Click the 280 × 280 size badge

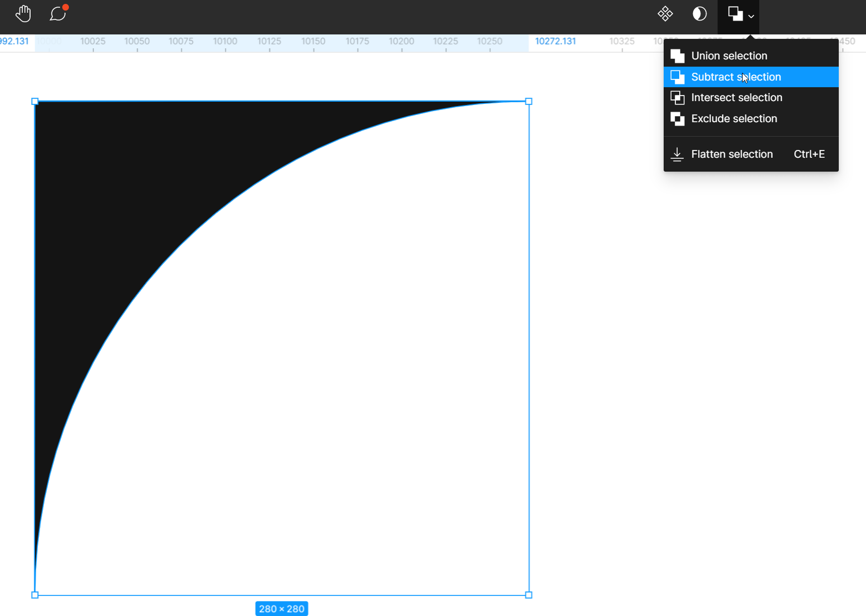(282, 608)
